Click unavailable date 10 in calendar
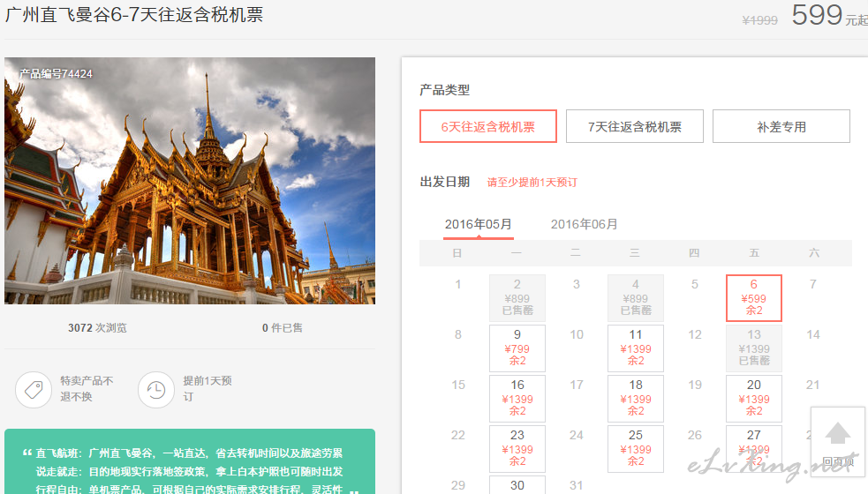The height and width of the screenshot is (494, 868). coord(577,334)
